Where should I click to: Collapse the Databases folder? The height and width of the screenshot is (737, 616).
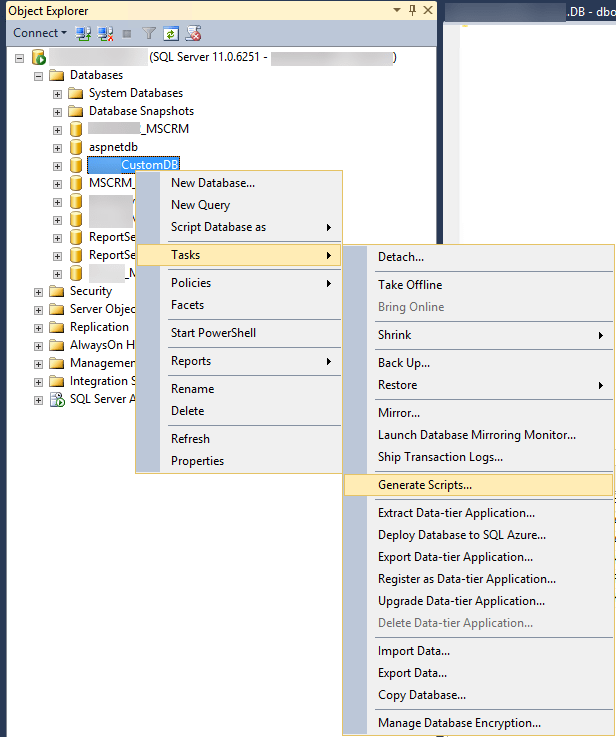tap(39, 76)
